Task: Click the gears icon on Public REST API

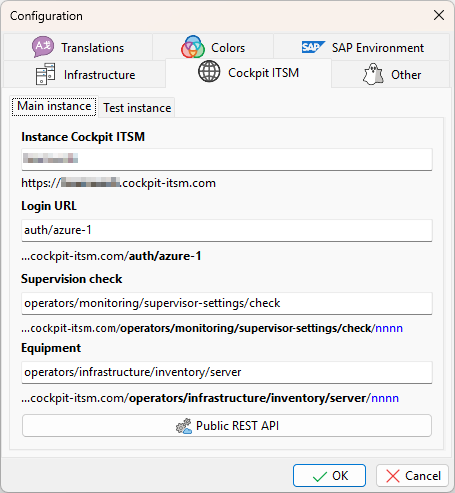Action: click(x=184, y=426)
